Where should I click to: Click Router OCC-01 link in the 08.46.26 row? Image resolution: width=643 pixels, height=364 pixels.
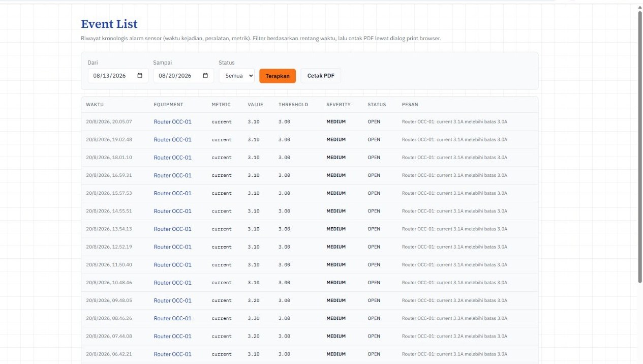point(173,318)
